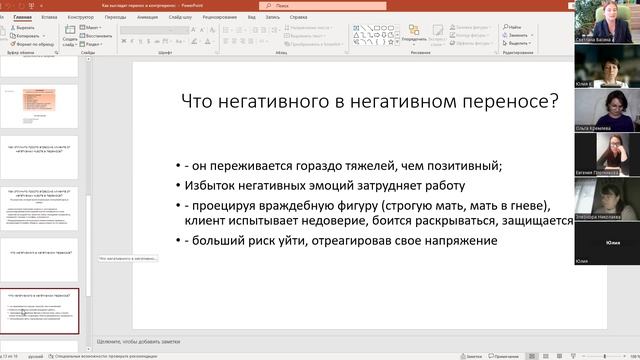
Task: Toggle numbered list button
Action: [240, 30]
